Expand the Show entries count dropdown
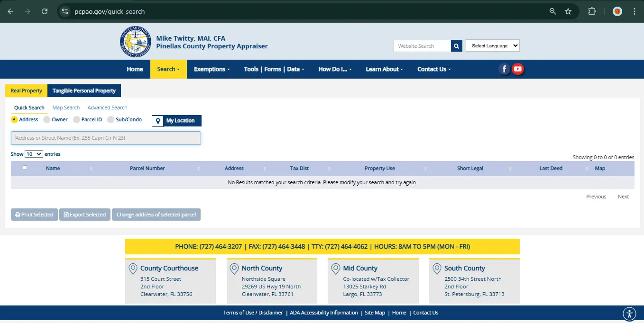644x323 pixels. (x=34, y=154)
